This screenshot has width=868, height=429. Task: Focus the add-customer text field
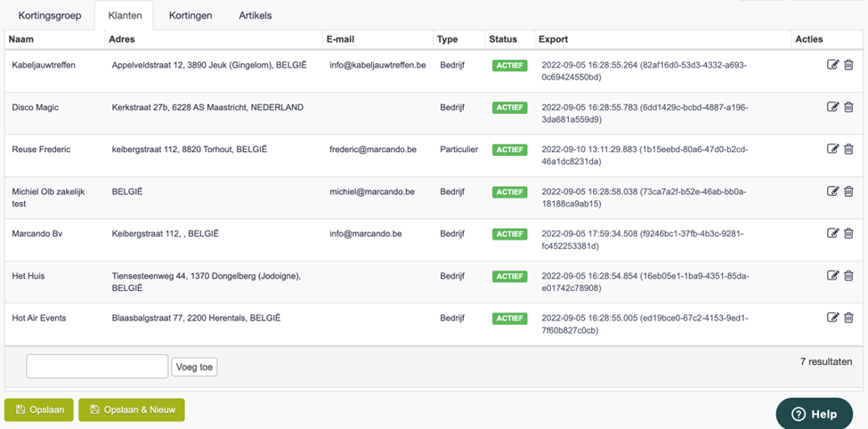(x=97, y=367)
